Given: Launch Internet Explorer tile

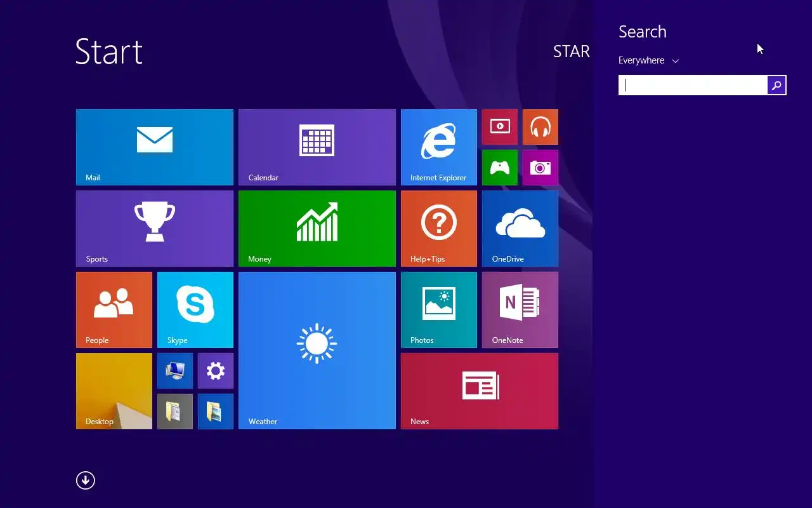Looking at the screenshot, I should [x=439, y=147].
